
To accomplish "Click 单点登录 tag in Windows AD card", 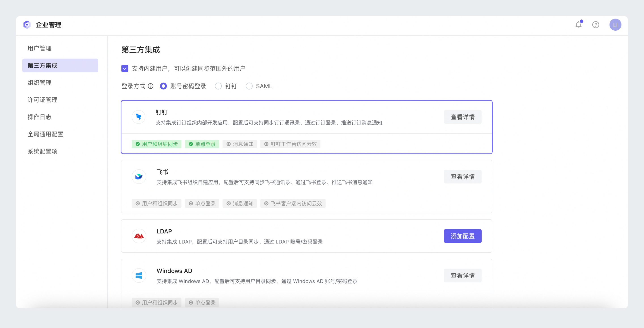I will coord(202,302).
